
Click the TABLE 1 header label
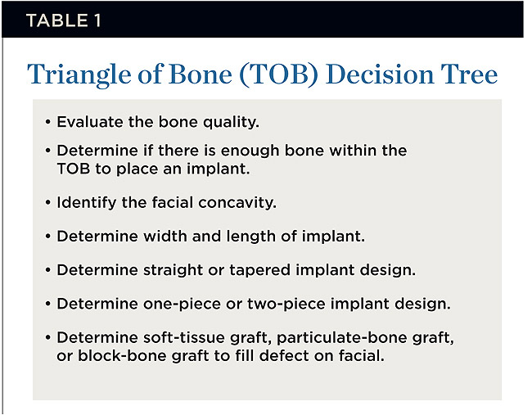(x=64, y=21)
